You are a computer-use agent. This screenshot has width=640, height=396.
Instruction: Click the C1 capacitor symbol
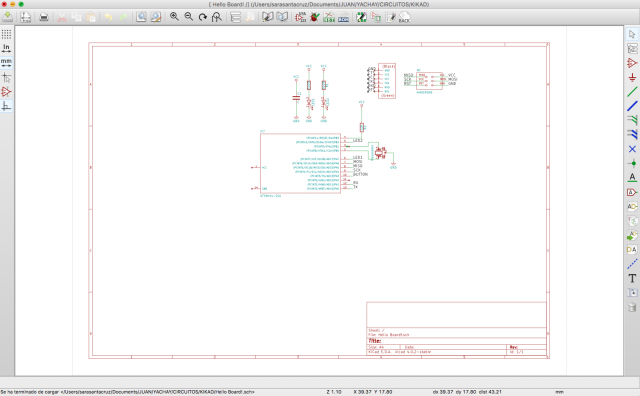point(296,98)
